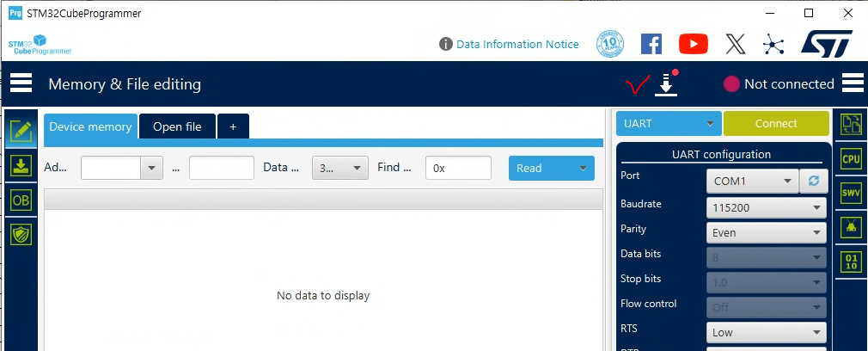868x351 pixels.
Task: Click the STM32CubeProgrammer logo
Action: click(x=40, y=45)
